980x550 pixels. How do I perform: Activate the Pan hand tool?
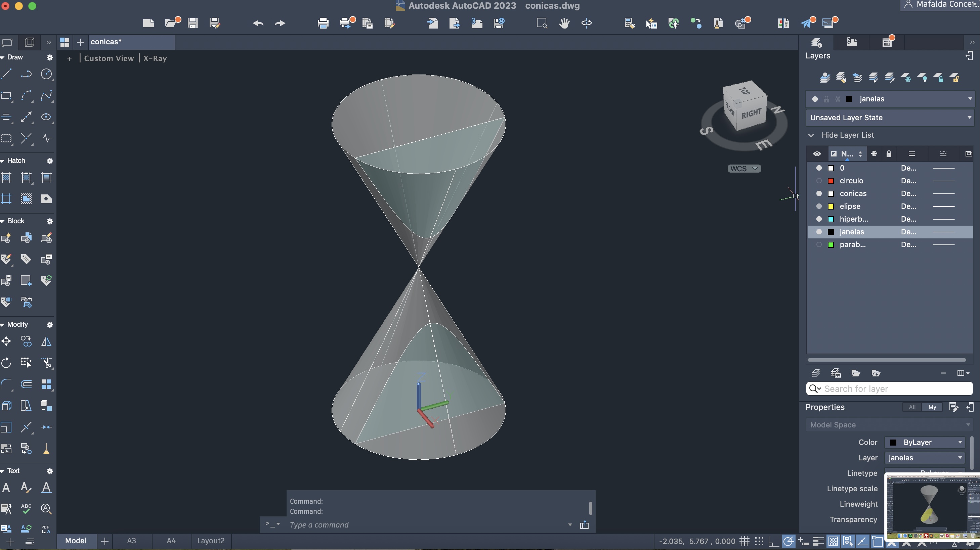click(x=564, y=23)
